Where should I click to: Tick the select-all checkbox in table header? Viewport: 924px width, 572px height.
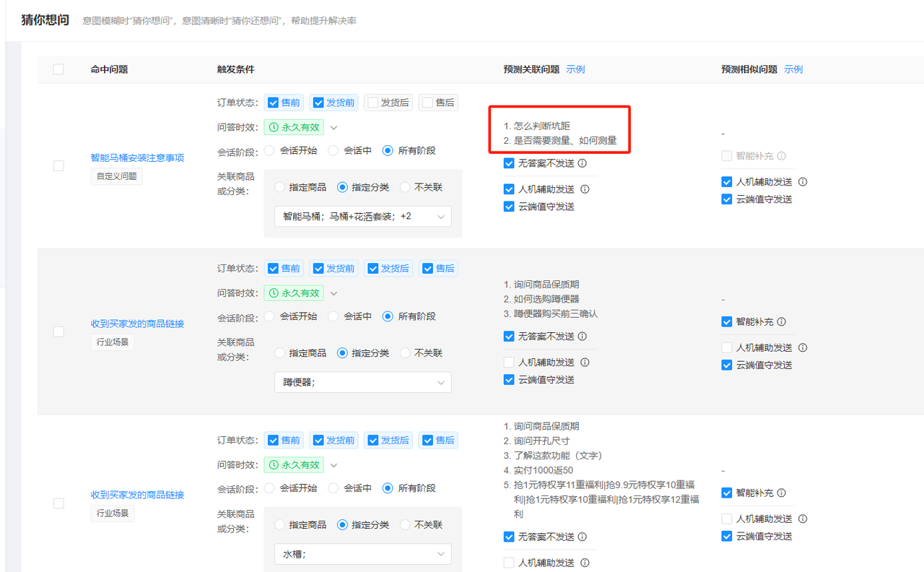tap(58, 69)
